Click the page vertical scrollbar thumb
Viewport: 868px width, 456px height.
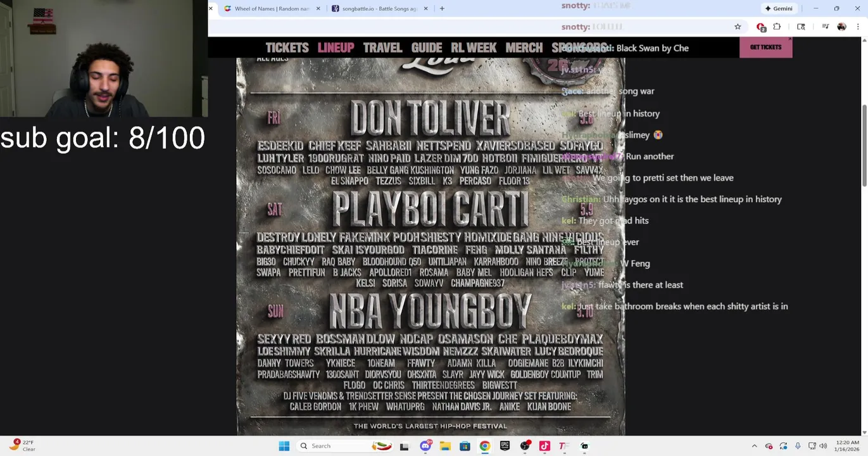pyautogui.click(x=864, y=146)
